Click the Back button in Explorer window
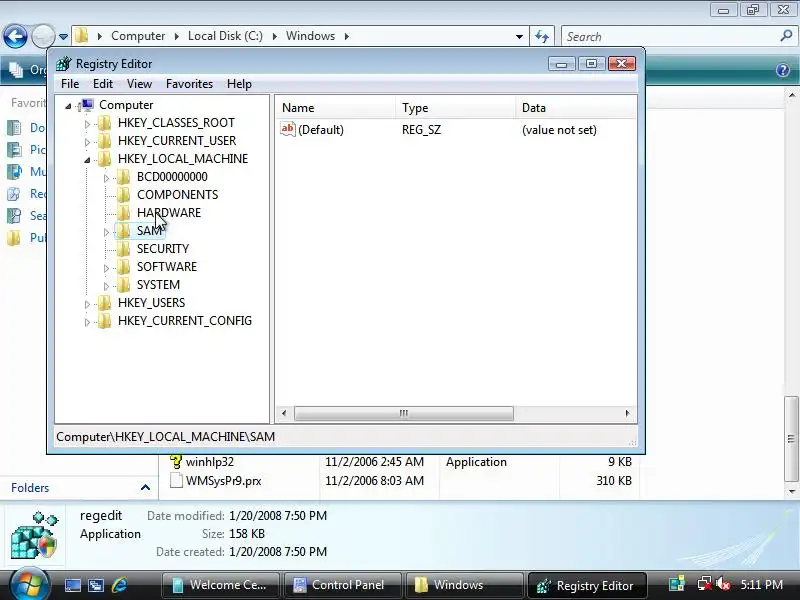The image size is (800, 600). tap(15, 36)
